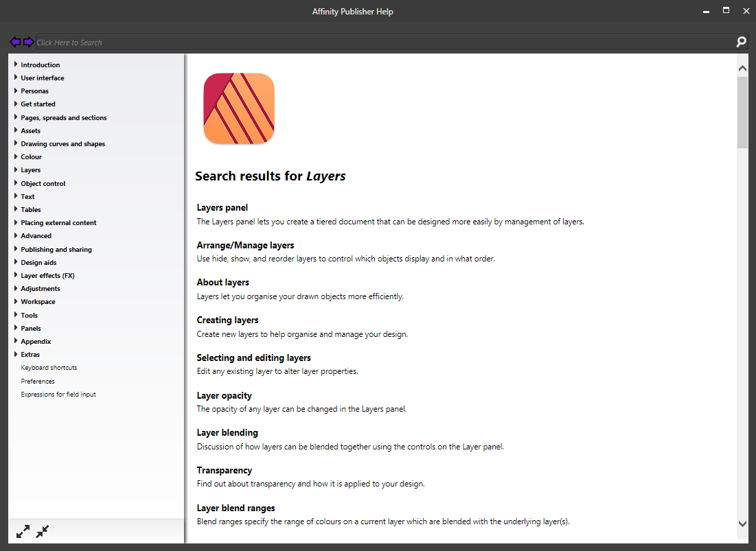Viewport: 756px width, 551px height.
Task: Select the Workspace topic label
Action: [38, 301]
